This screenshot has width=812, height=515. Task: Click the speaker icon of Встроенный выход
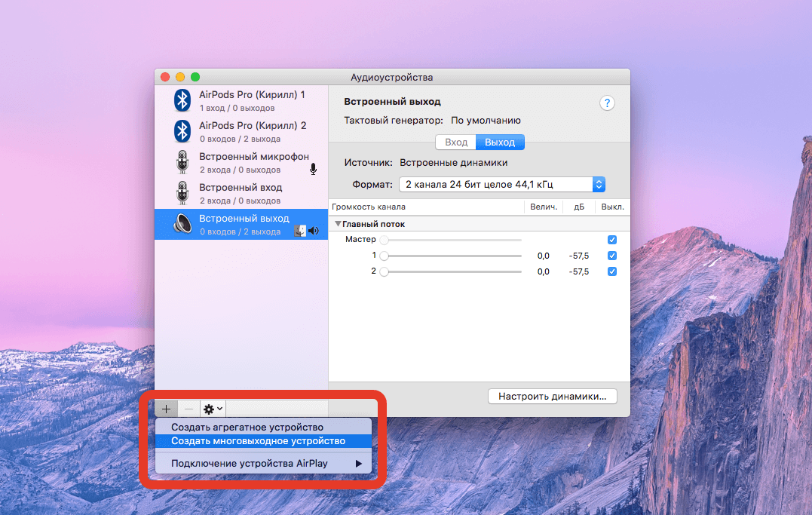coord(182,224)
